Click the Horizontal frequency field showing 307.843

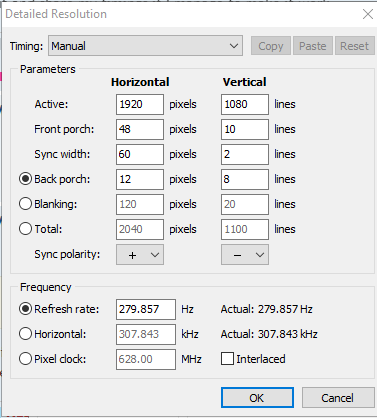[146, 334]
